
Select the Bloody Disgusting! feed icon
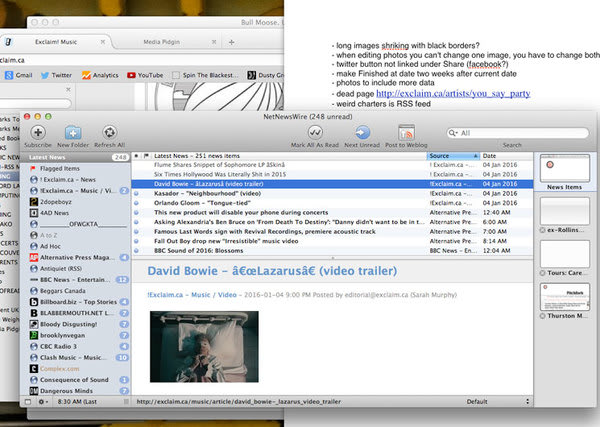point(34,324)
